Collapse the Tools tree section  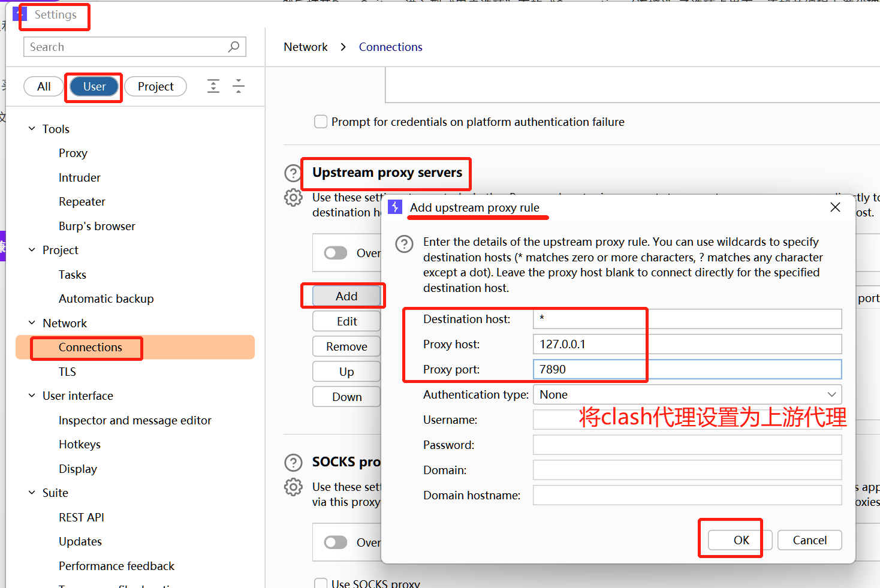coord(32,129)
